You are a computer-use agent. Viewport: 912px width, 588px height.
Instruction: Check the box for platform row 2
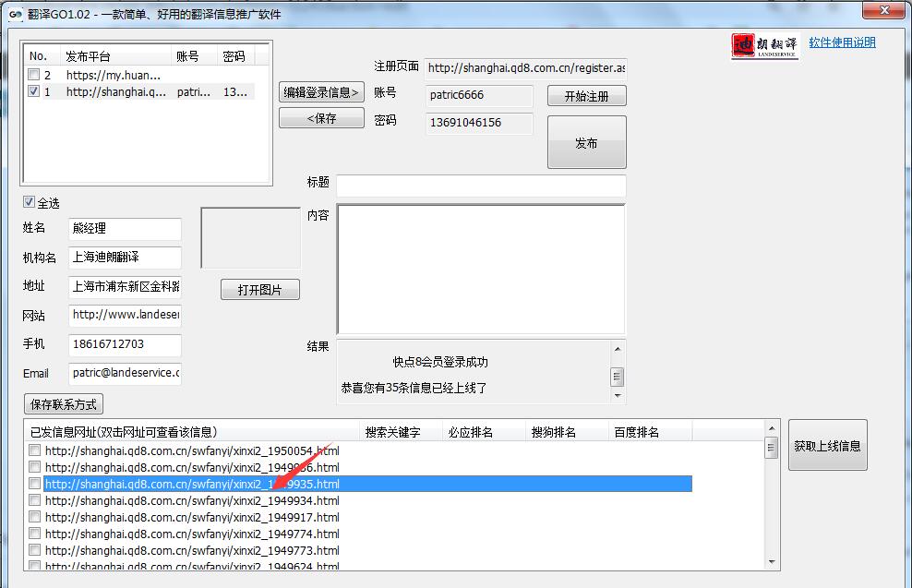[x=34, y=75]
